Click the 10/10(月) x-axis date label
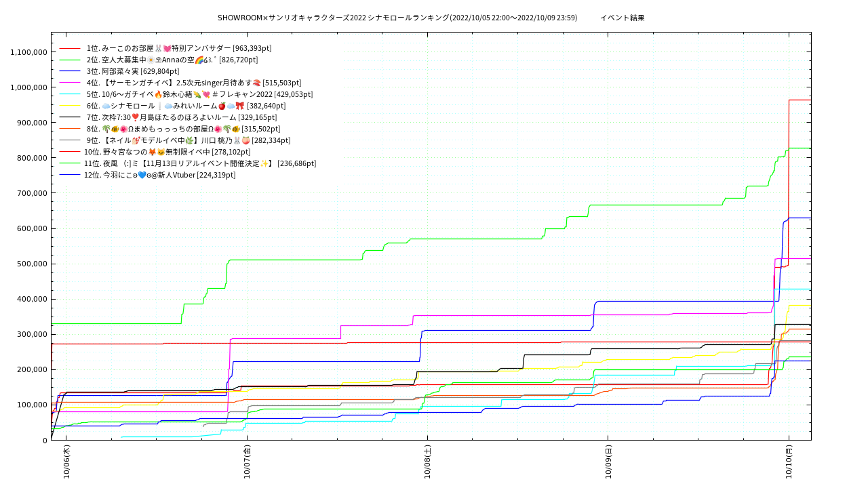 click(x=789, y=462)
